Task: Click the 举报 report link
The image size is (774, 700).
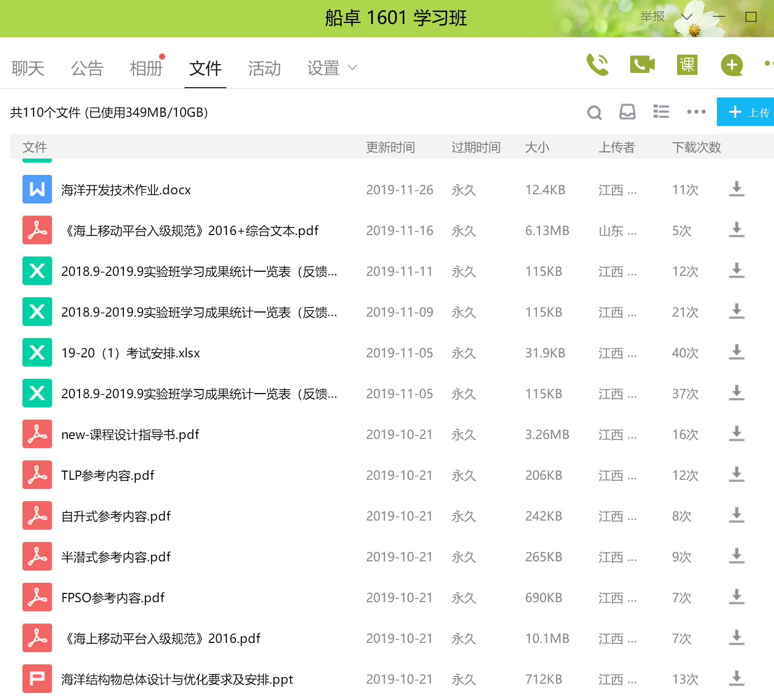Action: click(x=652, y=17)
